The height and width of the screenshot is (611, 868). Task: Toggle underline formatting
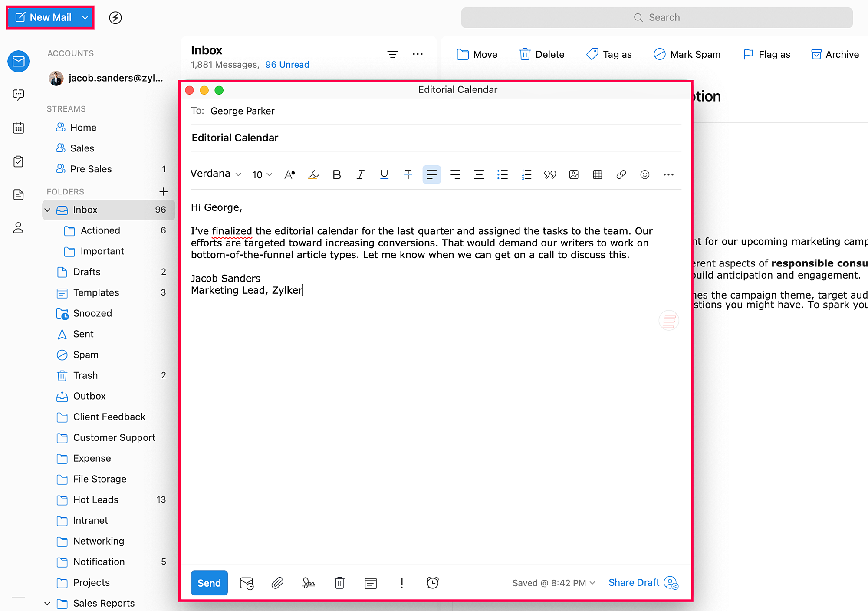(x=384, y=174)
